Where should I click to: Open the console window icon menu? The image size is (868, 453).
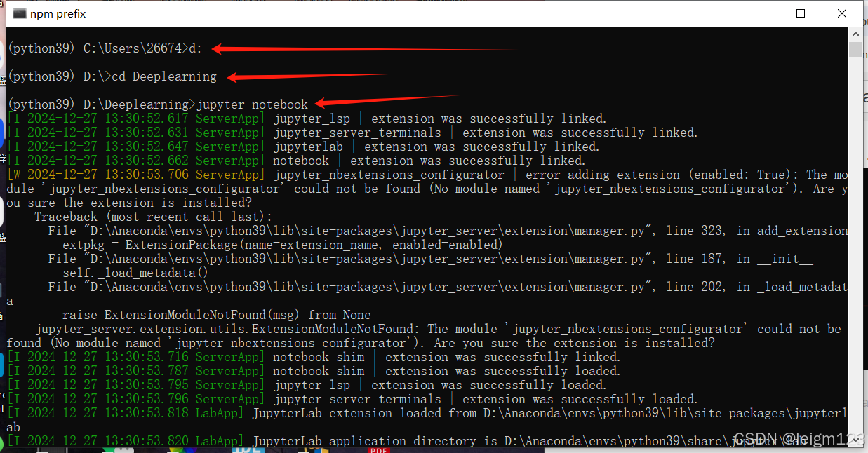coord(19,13)
